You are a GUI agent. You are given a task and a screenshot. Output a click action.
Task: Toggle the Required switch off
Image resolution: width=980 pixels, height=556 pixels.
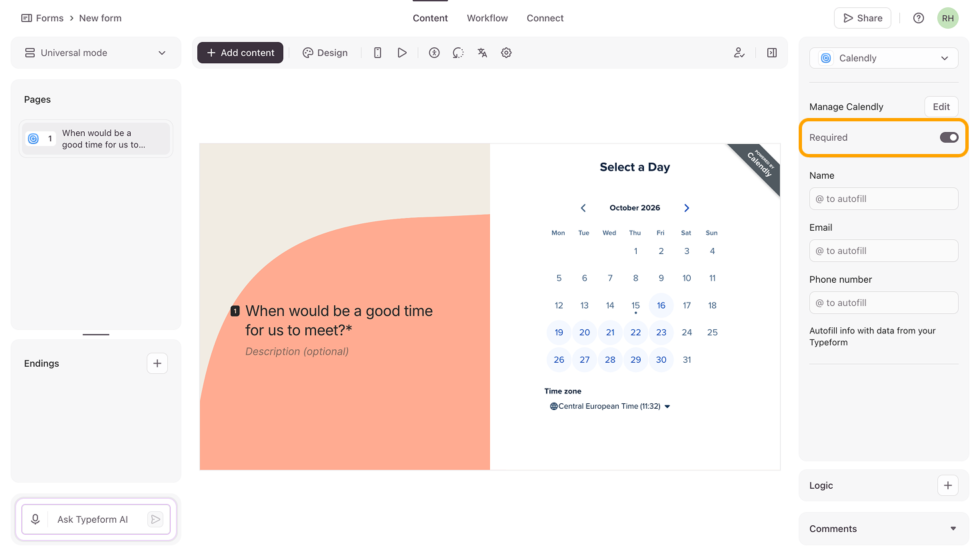pos(949,137)
